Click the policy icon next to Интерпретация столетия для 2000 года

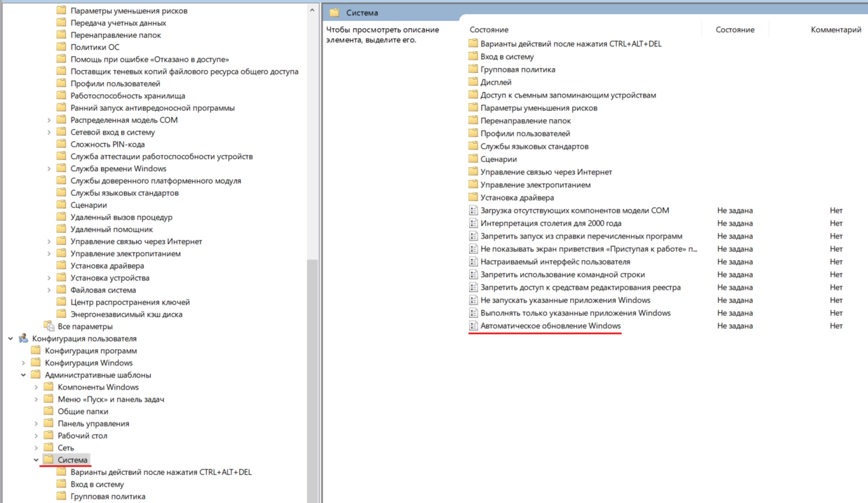(473, 224)
